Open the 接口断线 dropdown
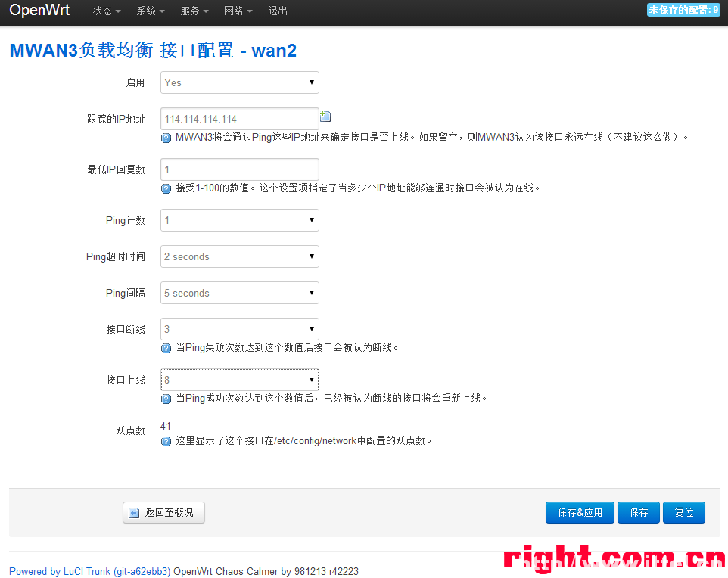Screen dimensions: 728x578 point(240,329)
